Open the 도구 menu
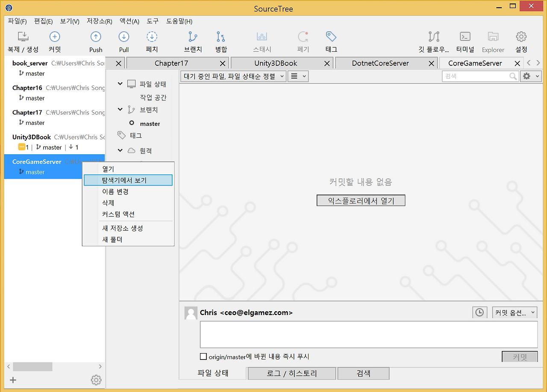The width and height of the screenshot is (547, 392). coord(153,21)
